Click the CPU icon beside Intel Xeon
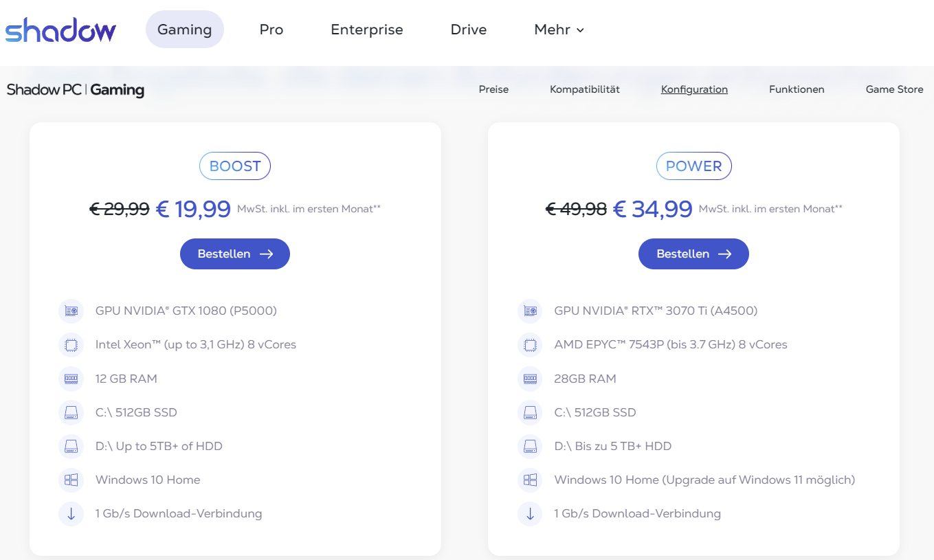 point(71,345)
